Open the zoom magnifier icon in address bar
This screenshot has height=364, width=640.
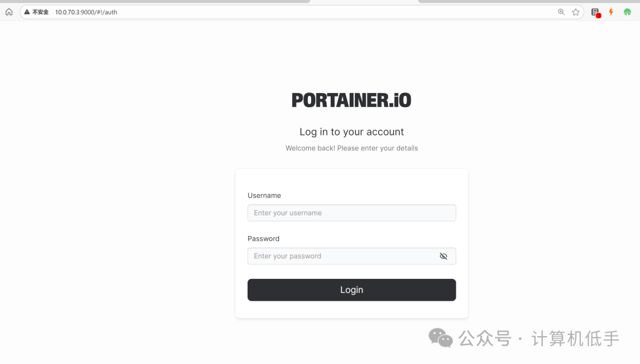pyautogui.click(x=561, y=12)
